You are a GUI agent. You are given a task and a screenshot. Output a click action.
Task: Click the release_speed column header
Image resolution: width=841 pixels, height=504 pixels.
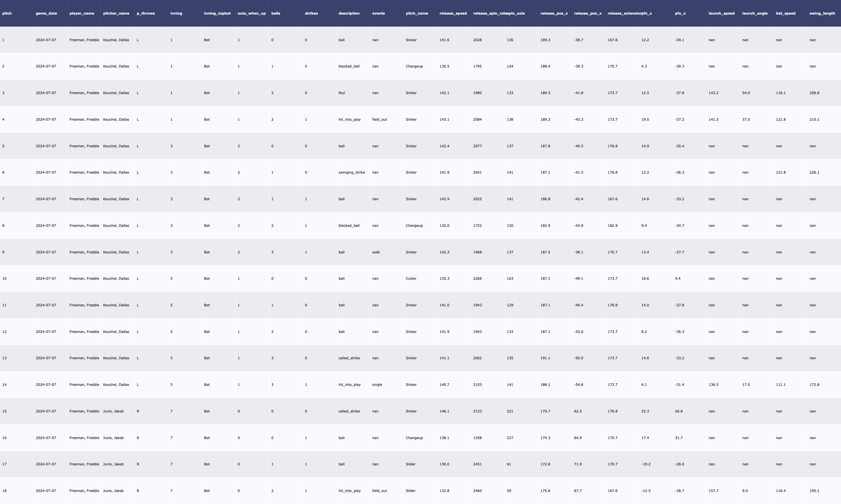click(453, 14)
